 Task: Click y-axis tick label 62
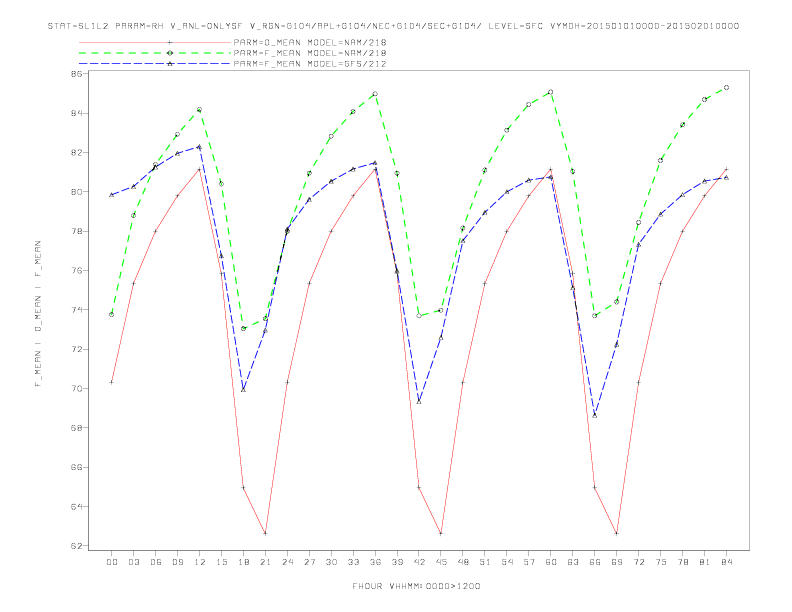76,546
